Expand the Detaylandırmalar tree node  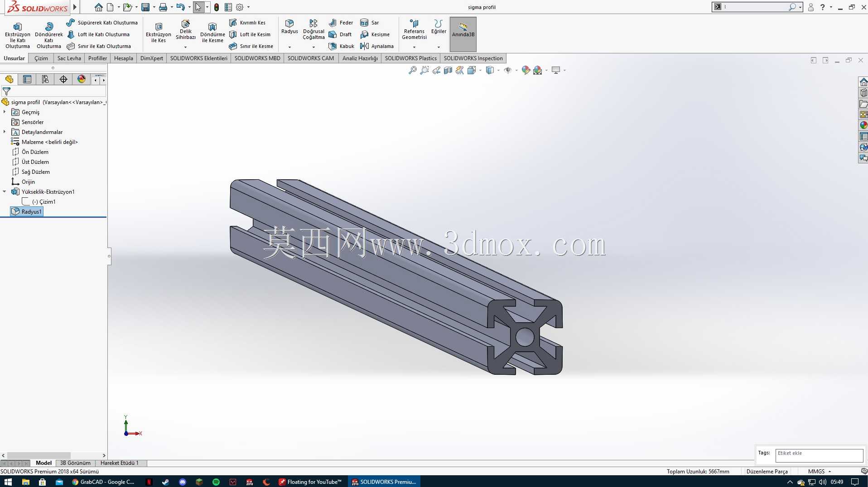[x=5, y=132]
